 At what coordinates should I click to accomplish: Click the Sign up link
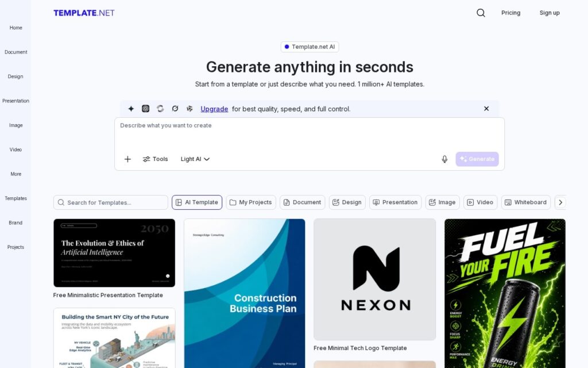click(550, 13)
